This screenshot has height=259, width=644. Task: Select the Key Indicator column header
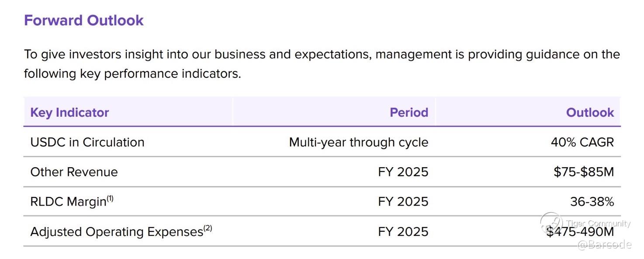[x=69, y=112]
